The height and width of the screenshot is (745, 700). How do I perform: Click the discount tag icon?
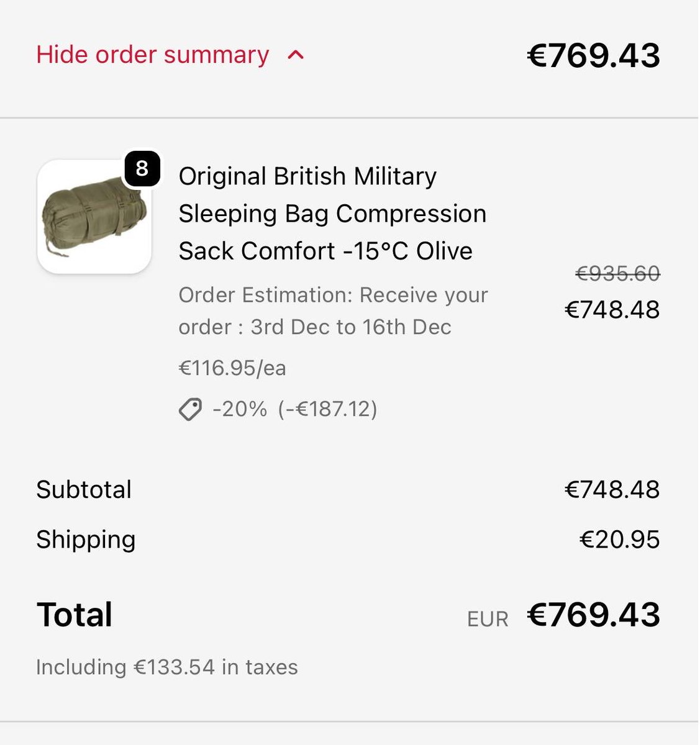[x=190, y=410]
